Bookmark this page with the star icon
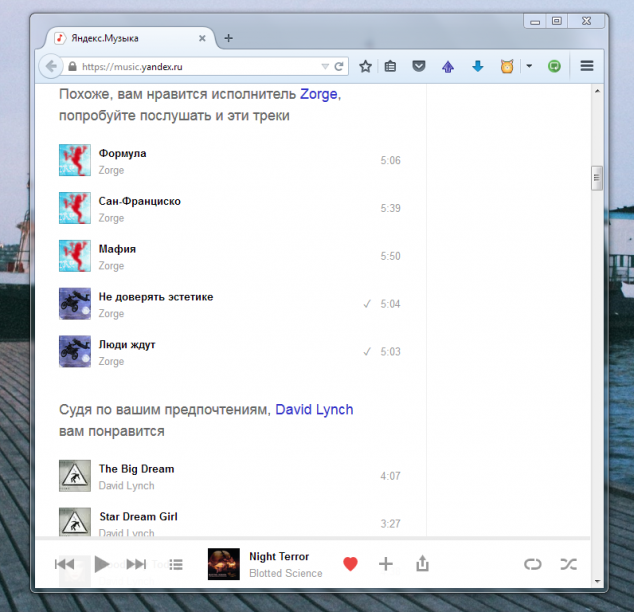This screenshot has height=612, width=634. [366, 66]
